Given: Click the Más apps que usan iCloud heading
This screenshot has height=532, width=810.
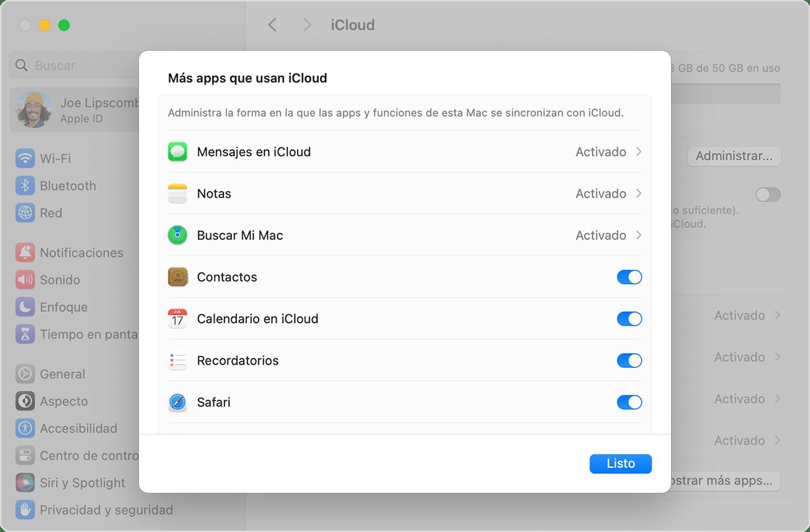Looking at the screenshot, I should (248, 78).
